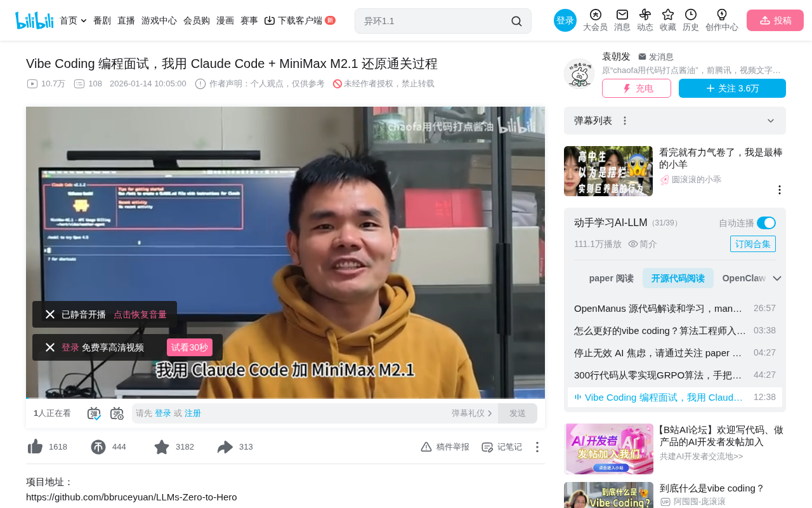Screen dimensions: 812x508
Task: Click the uploader avatar of 袁朝发
Action: tap(579, 74)
